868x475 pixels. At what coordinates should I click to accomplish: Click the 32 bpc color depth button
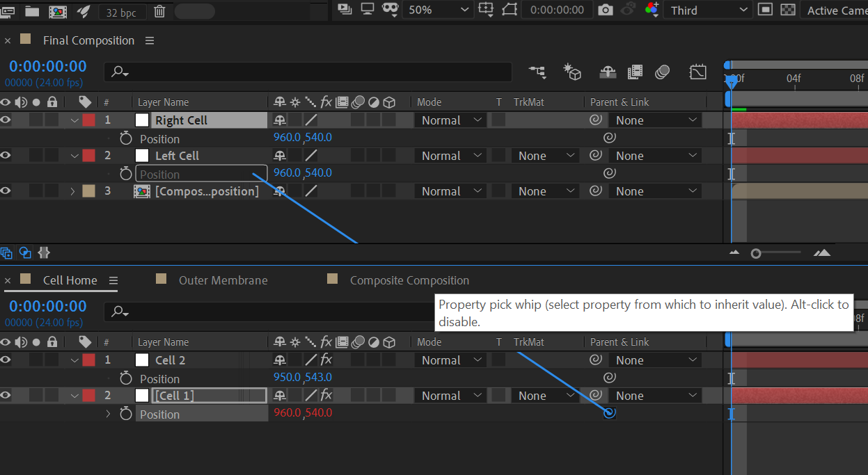pyautogui.click(x=122, y=12)
